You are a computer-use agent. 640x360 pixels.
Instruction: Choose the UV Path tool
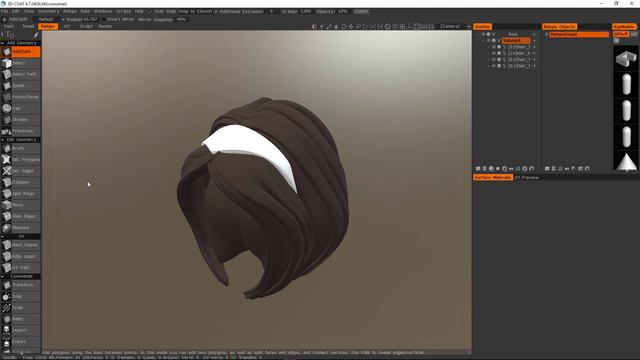(x=20, y=268)
